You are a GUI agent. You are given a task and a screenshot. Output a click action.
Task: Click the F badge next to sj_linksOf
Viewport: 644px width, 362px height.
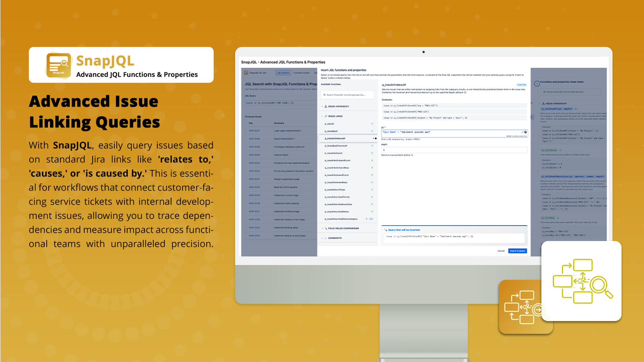(372, 123)
